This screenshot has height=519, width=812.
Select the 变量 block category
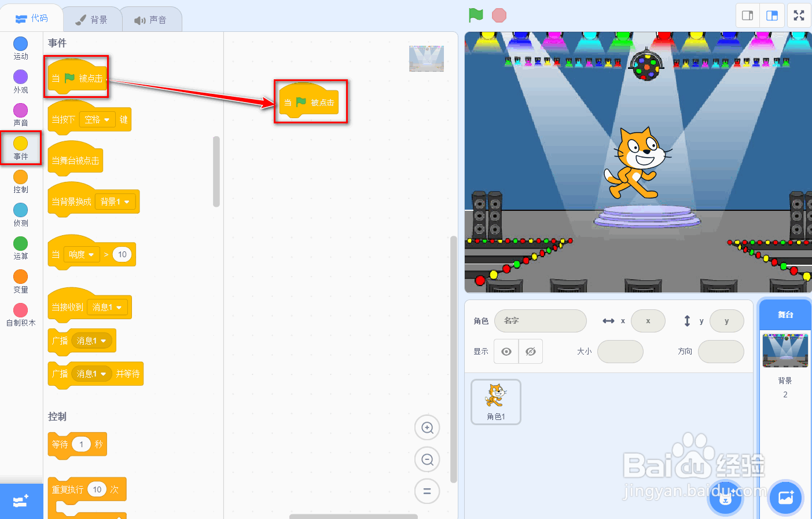[x=21, y=282]
